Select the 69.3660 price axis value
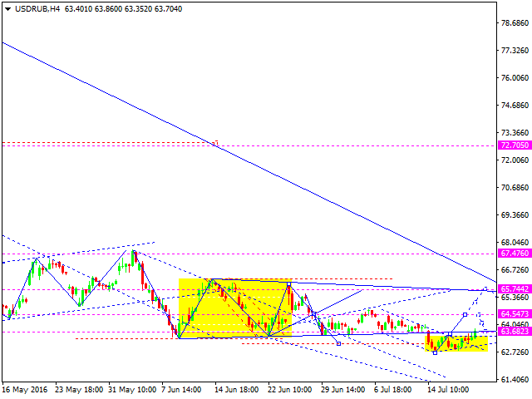Screen dimensions: 532x399 pos(515,215)
